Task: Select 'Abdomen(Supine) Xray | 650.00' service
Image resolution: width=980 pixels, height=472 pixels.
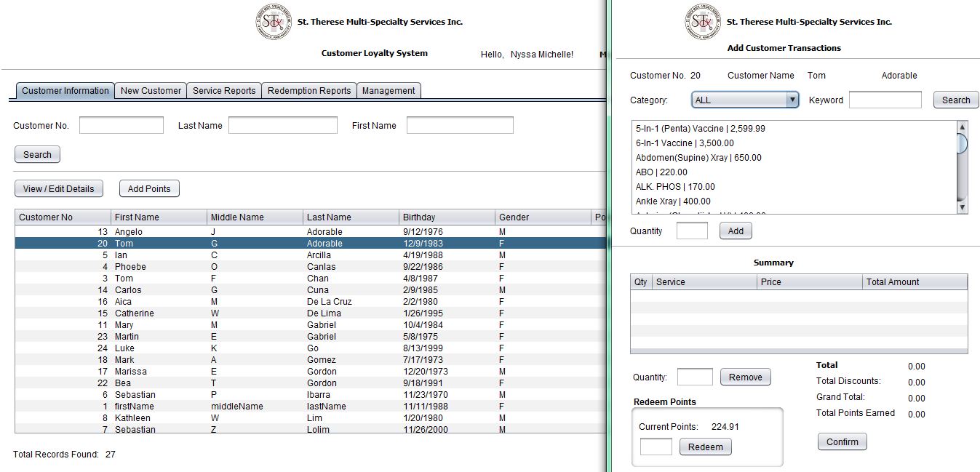Action: [x=794, y=158]
